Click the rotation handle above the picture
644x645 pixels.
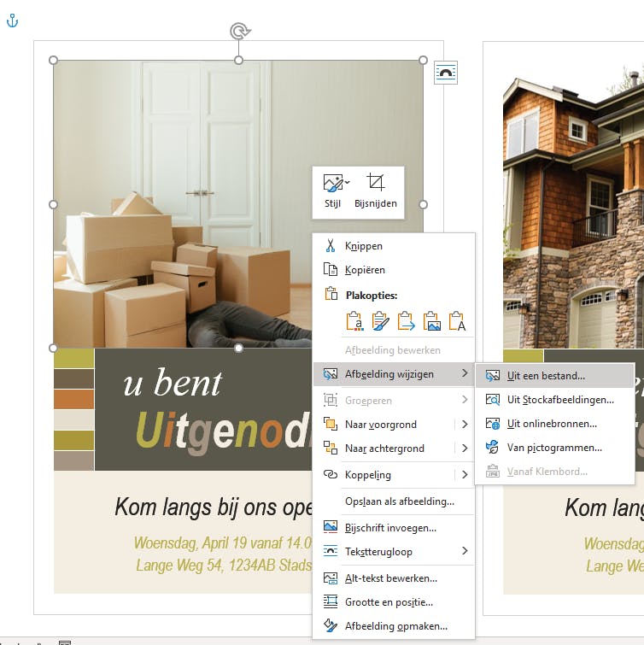pyautogui.click(x=240, y=32)
